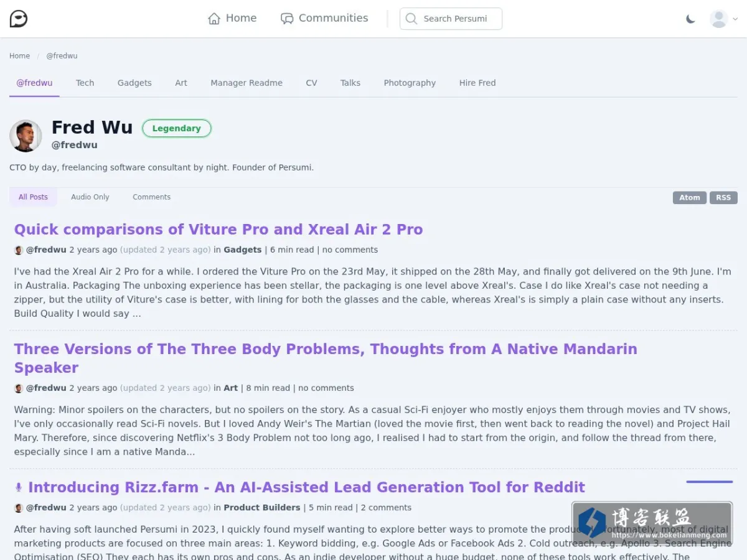Expand the account dropdown chevron
The image size is (747, 560).
coord(735,19)
